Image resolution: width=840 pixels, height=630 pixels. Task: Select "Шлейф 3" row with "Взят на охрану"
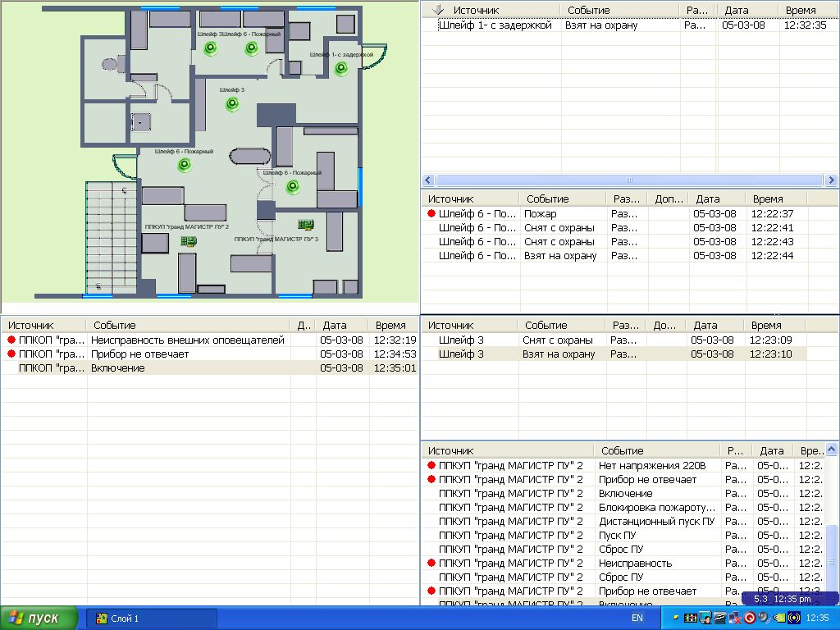point(558,354)
